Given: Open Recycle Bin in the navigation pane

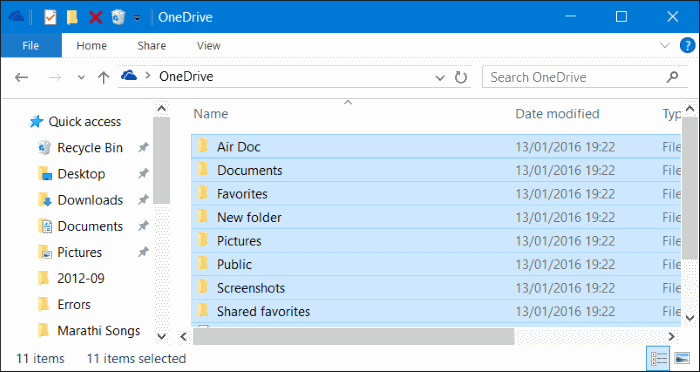Looking at the screenshot, I should coord(90,148).
